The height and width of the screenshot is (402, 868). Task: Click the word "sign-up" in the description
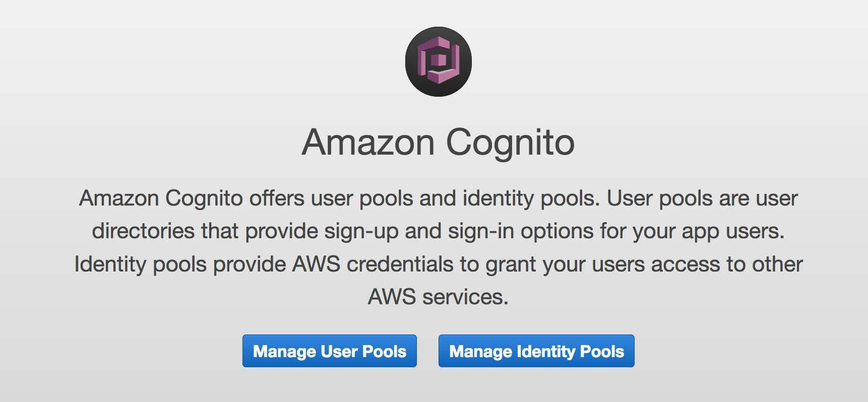point(361,232)
